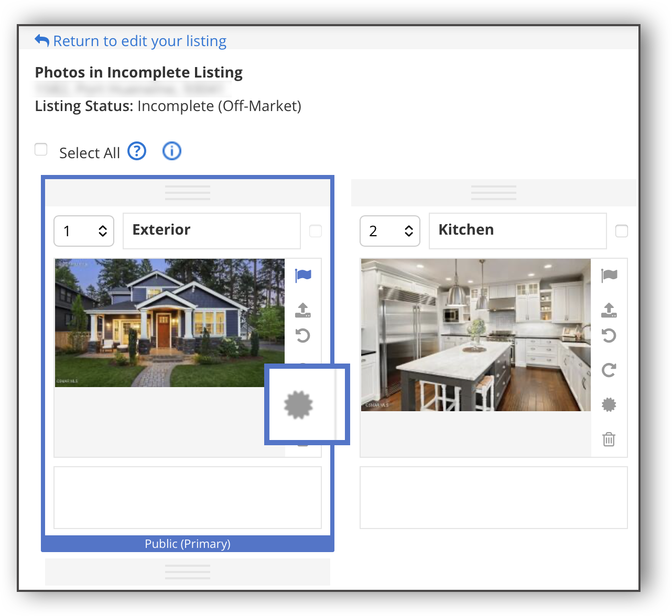Set the Kitchen photo as primary with flag icon
Viewport: 672px width, 616px height.
tap(609, 276)
